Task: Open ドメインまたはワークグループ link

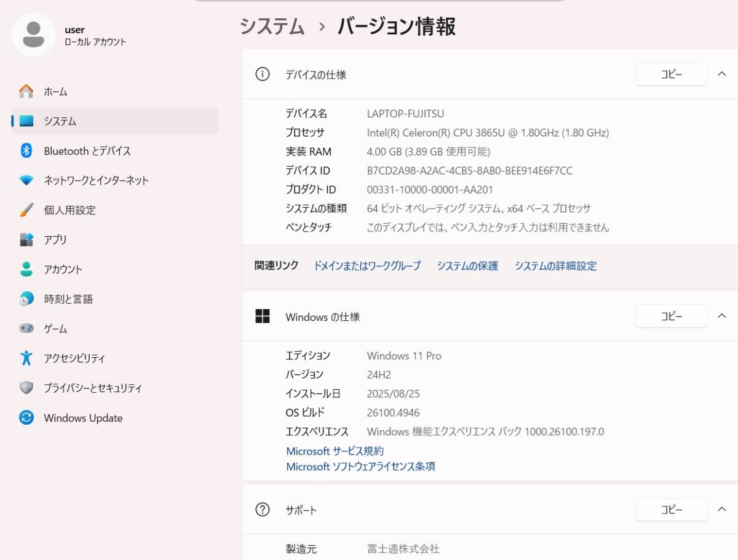Action: [367, 266]
